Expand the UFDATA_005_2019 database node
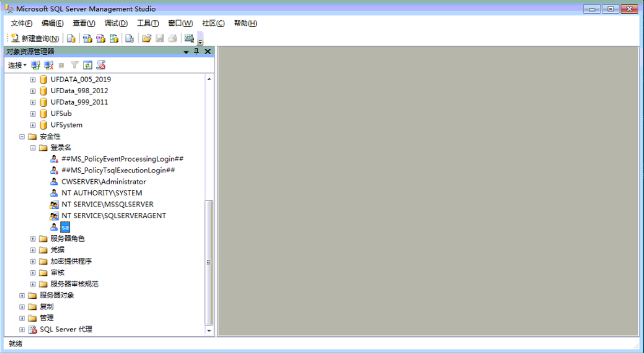 point(33,80)
